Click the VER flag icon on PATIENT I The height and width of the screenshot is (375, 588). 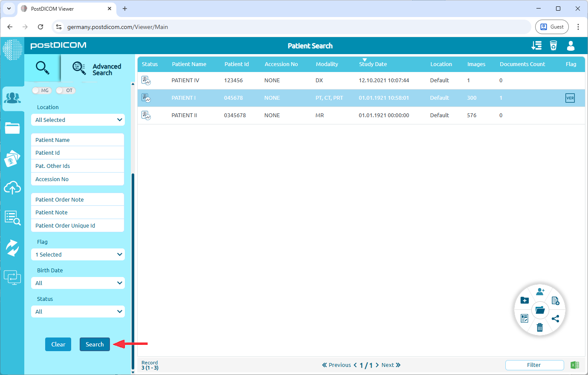pyautogui.click(x=570, y=98)
